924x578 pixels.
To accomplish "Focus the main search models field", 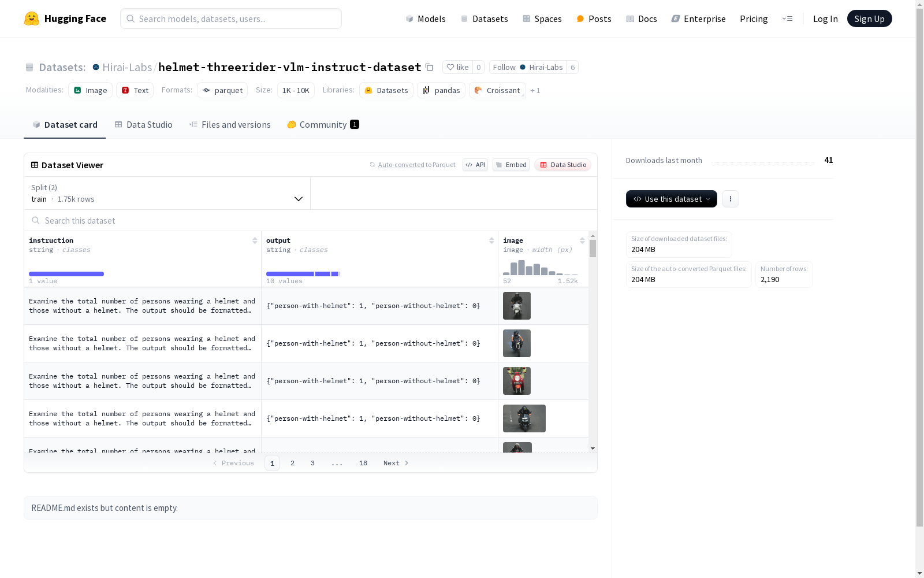I will click(231, 18).
